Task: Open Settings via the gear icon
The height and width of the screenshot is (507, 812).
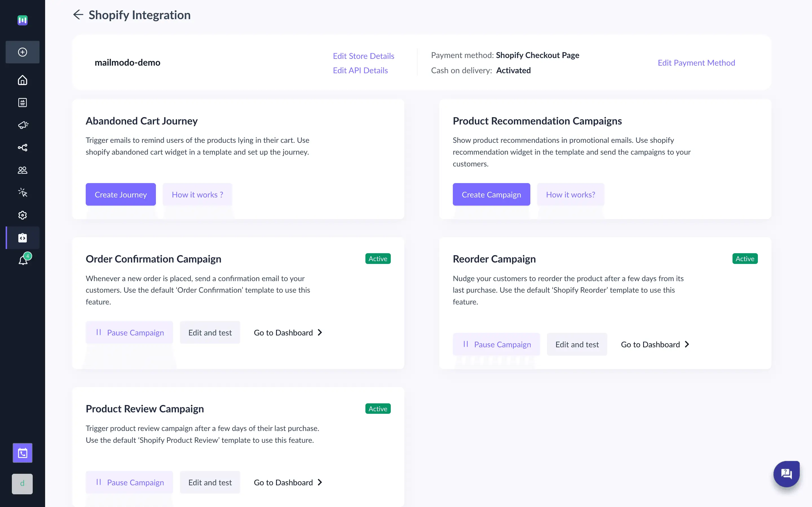Action: click(22, 215)
